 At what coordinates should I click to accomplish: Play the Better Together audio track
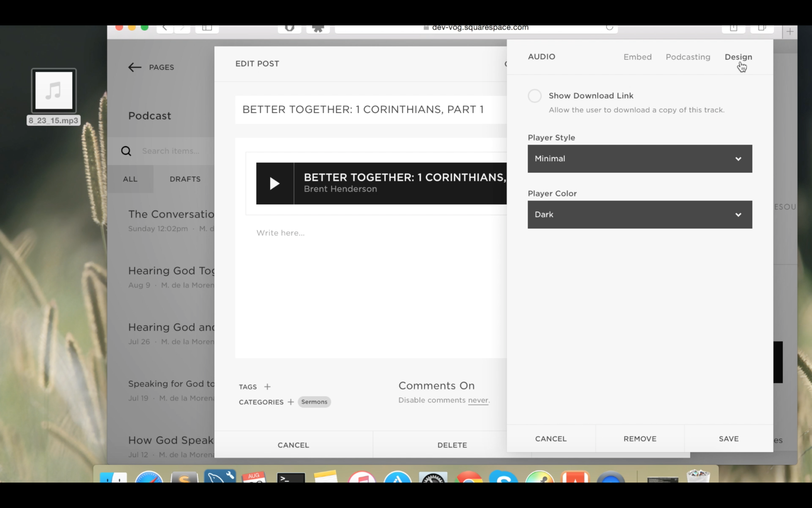[274, 183]
